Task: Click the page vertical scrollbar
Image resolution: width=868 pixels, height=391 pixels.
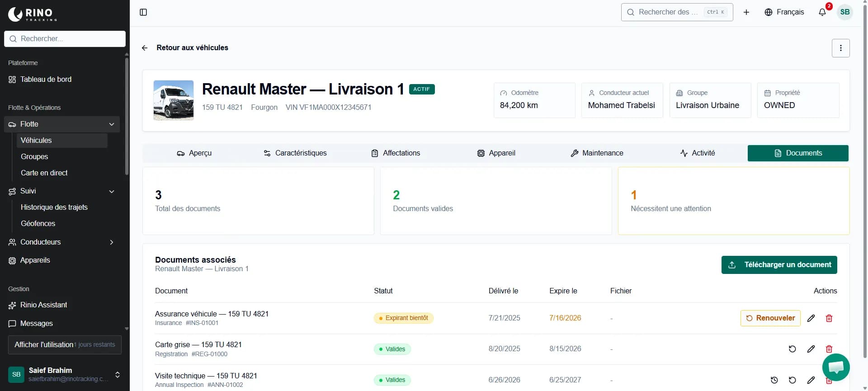Action: 865,181
